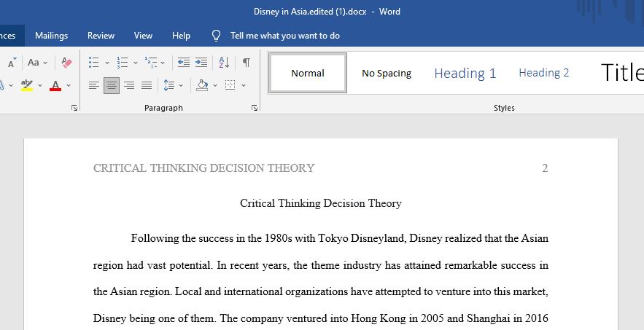
Task: Click the Tell Me lightbulb icon
Action: coord(216,36)
